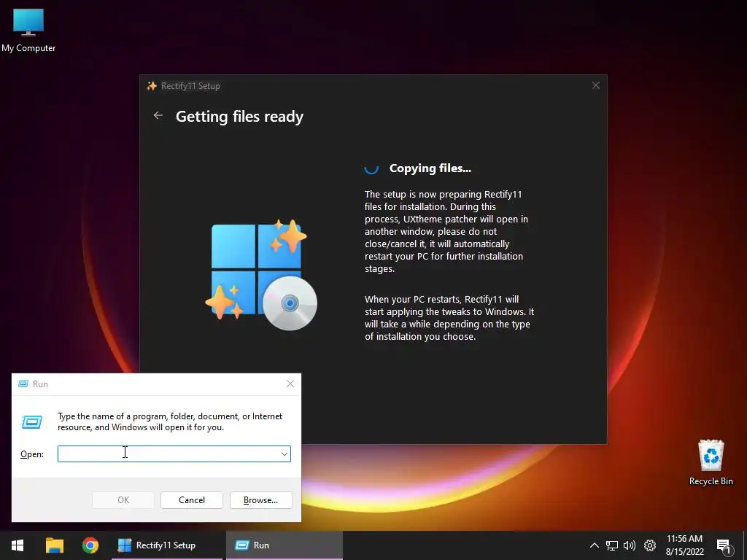Screen dimensions: 747x560
Task: Open the network status tray icon
Action: [612, 545]
